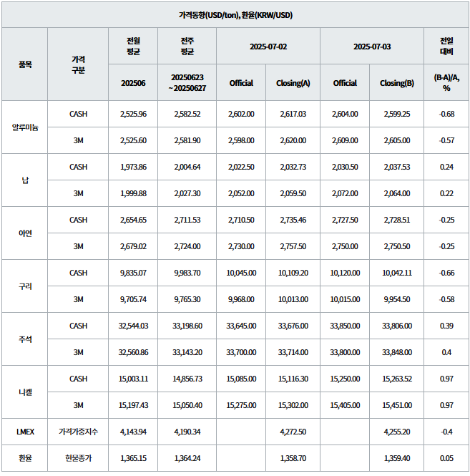Click nickel closing value '15,263.52'

397,379
